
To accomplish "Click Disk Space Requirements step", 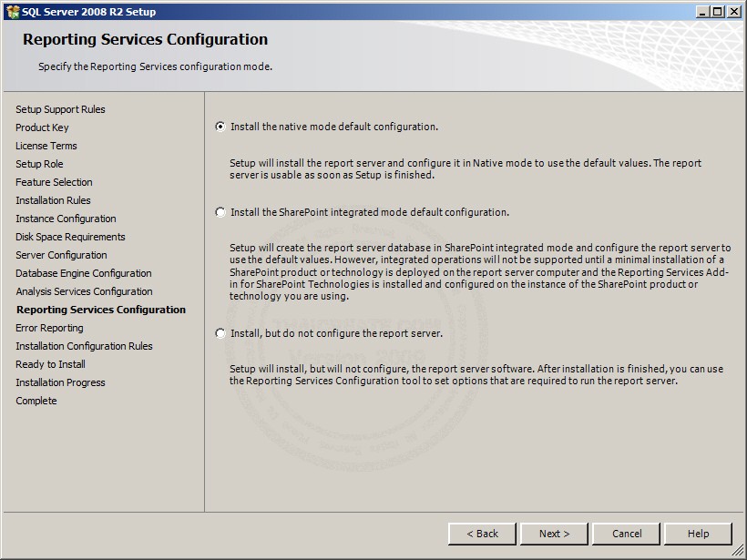I will tap(70, 237).
